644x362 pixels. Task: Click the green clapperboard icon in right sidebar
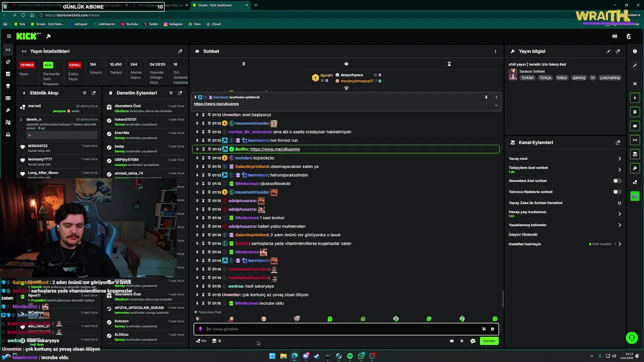pyautogui.click(x=635, y=196)
